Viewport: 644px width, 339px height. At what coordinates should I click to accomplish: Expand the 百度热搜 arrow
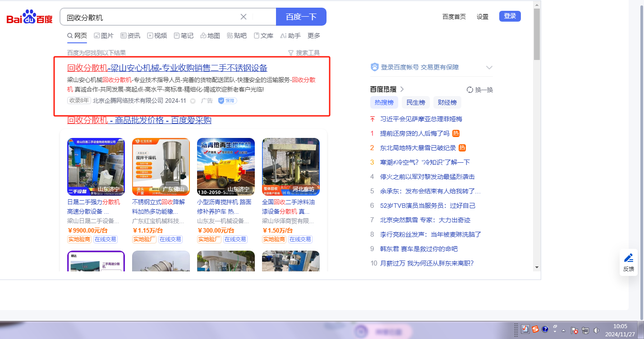[x=402, y=89]
